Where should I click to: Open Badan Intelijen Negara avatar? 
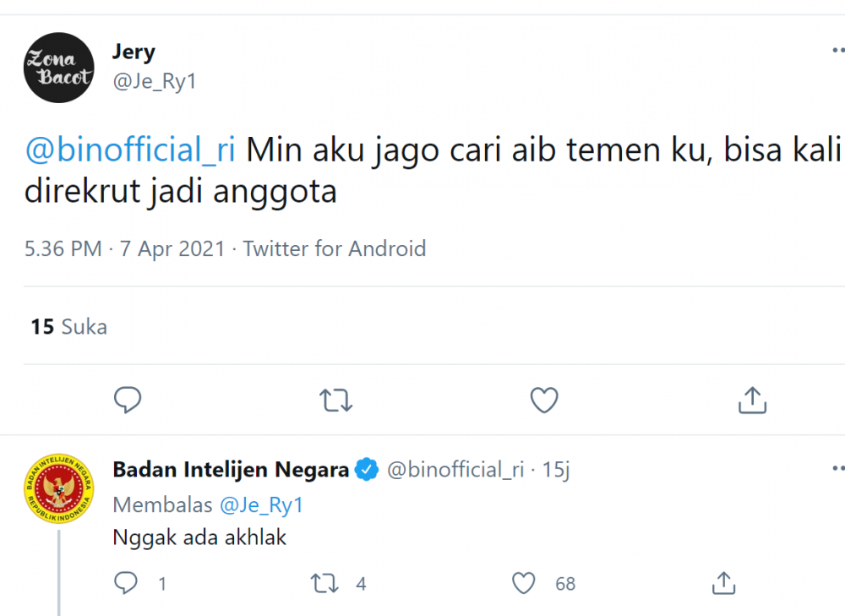[x=59, y=489]
